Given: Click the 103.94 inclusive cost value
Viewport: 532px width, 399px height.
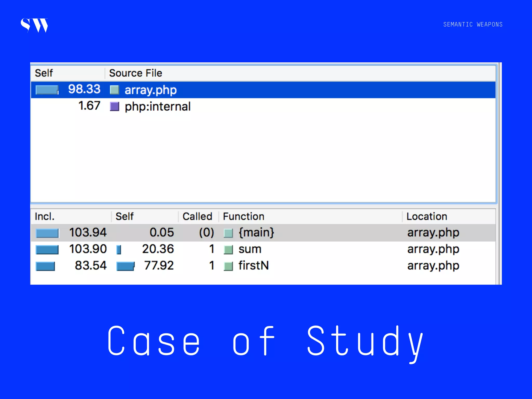Looking at the screenshot, I should [88, 232].
